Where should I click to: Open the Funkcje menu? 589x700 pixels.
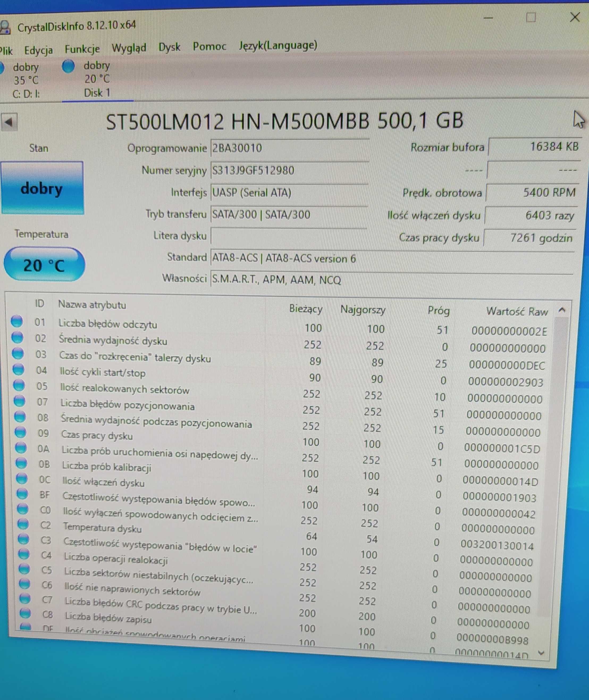(x=82, y=49)
